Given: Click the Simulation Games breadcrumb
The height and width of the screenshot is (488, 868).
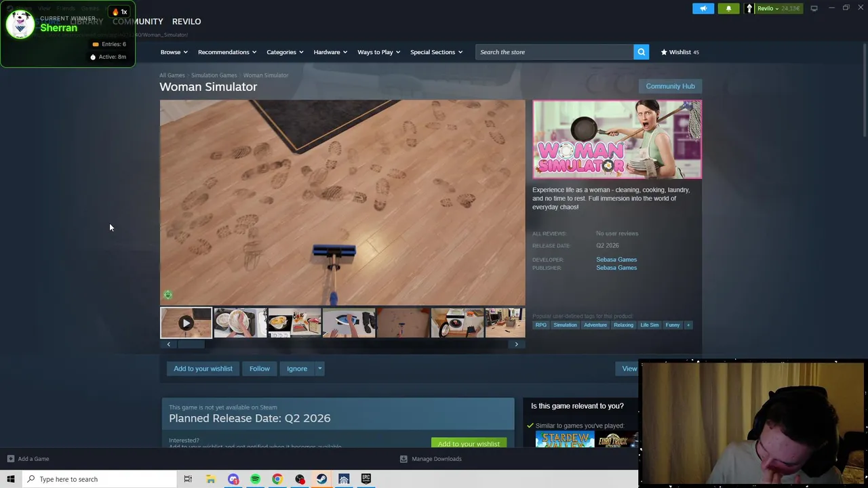Looking at the screenshot, I should (214, 75).
